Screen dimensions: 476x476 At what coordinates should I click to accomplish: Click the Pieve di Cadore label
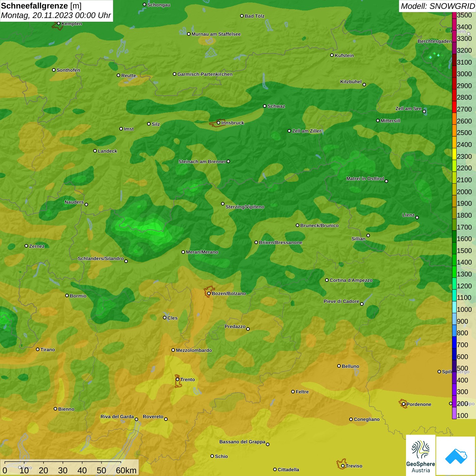[x=341, y=301]
